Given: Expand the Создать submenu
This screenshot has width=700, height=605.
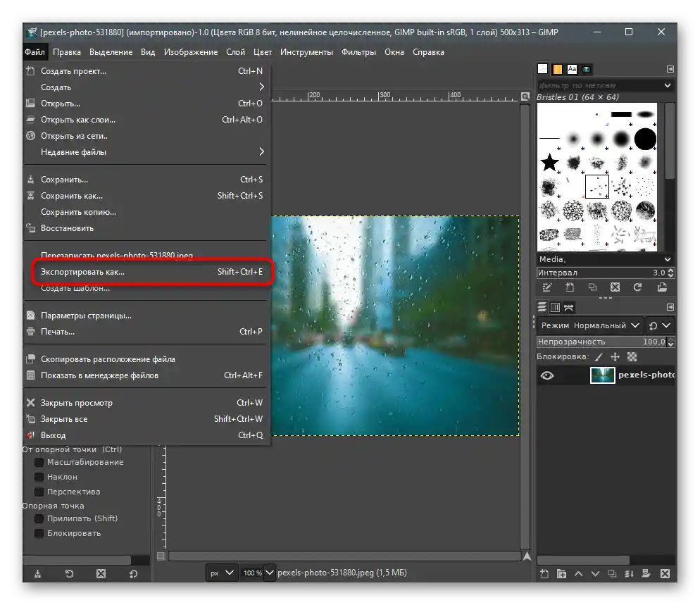Looking at the screenshot, I should click(x=147, y=87).
